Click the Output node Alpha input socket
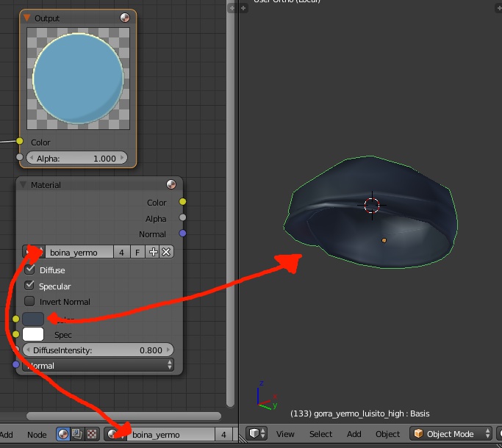502x448 pixels. click(x=20, y=157)
